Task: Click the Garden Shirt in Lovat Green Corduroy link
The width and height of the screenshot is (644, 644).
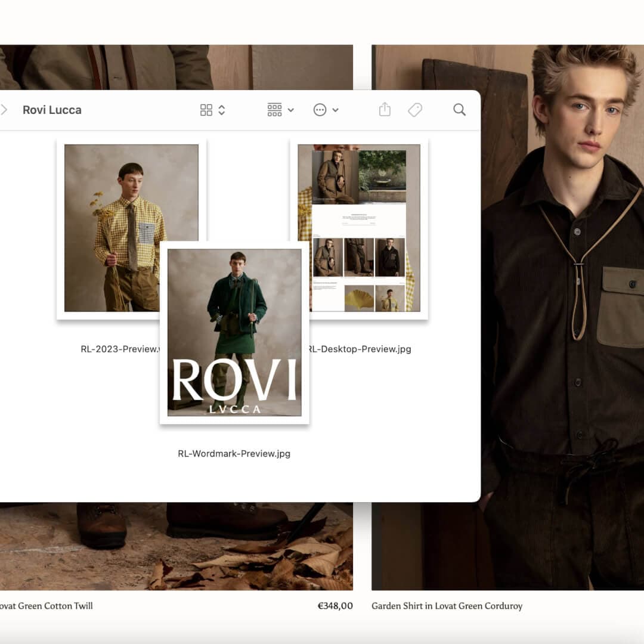Action: click(x=447, y=606)
